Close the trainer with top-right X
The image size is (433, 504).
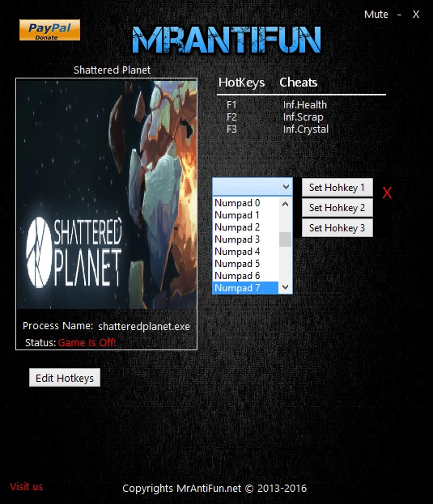[x=416, y=15]
